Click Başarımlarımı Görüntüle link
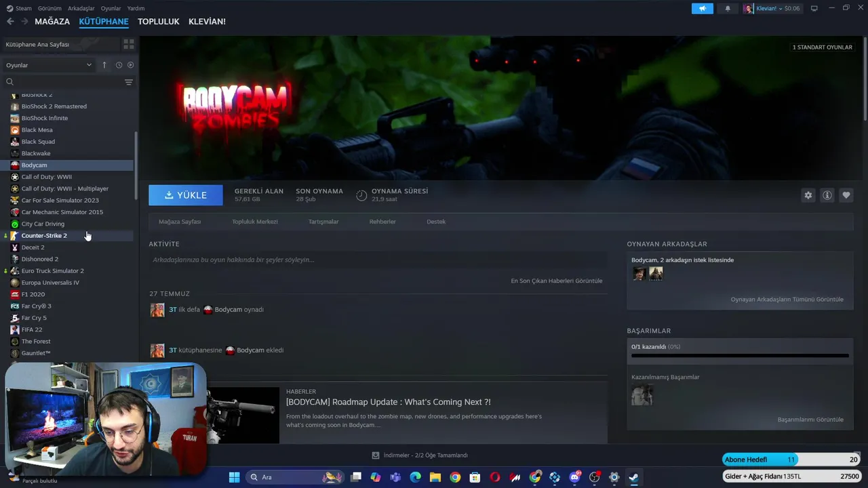 pyautogui.click(x=810, y=420)
